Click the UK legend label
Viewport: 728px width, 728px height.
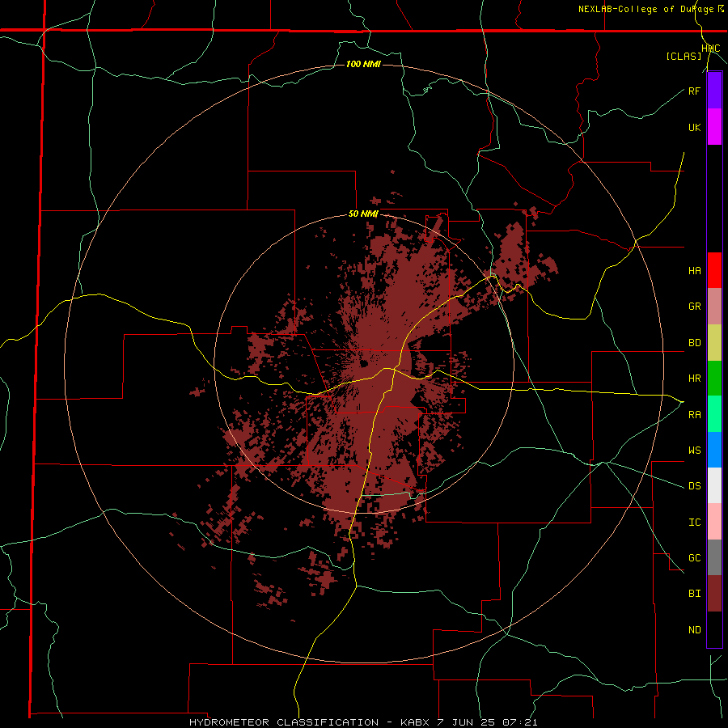(694, 127)
